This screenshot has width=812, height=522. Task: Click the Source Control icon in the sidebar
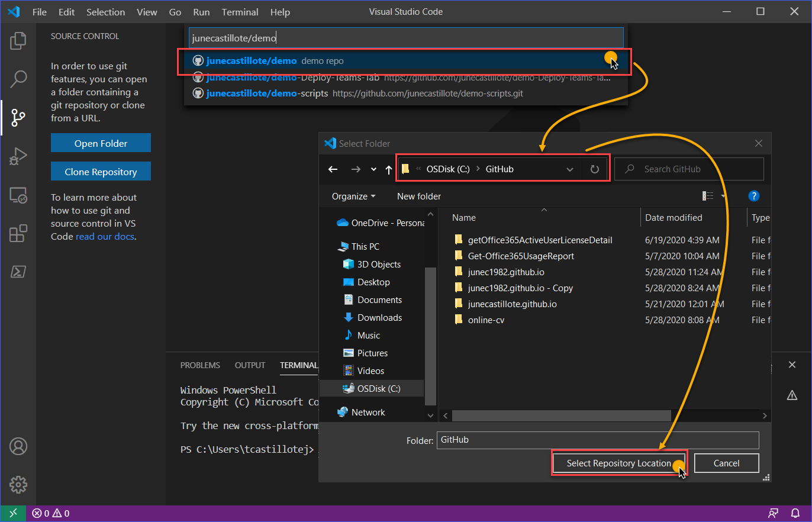18,117
